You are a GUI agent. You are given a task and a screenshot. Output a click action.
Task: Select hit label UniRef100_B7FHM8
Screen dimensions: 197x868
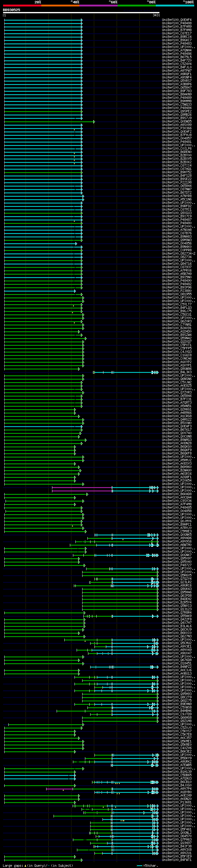(x=177, y=30)
